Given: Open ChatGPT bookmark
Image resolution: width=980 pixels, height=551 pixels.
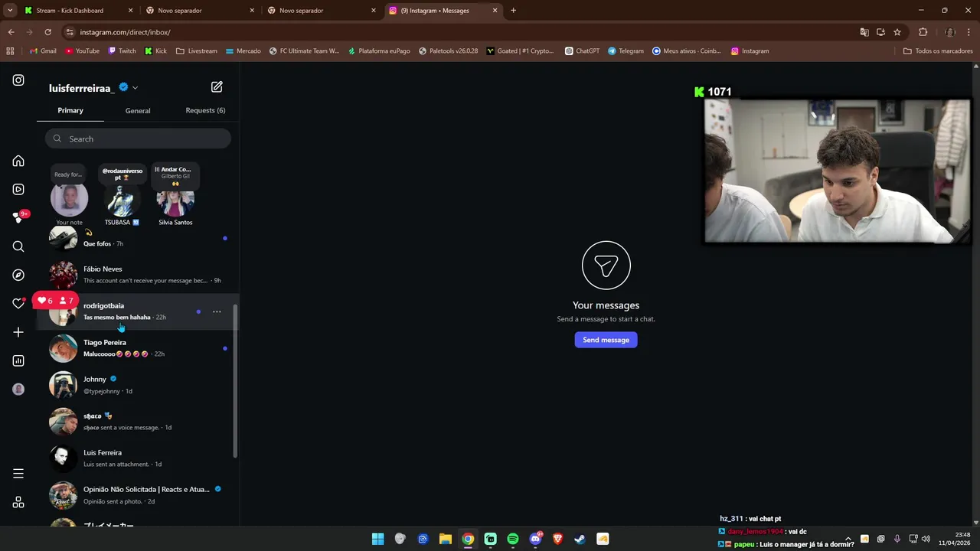Looking at the screenshot, I should pyautogui.click(x=582, y=51).
